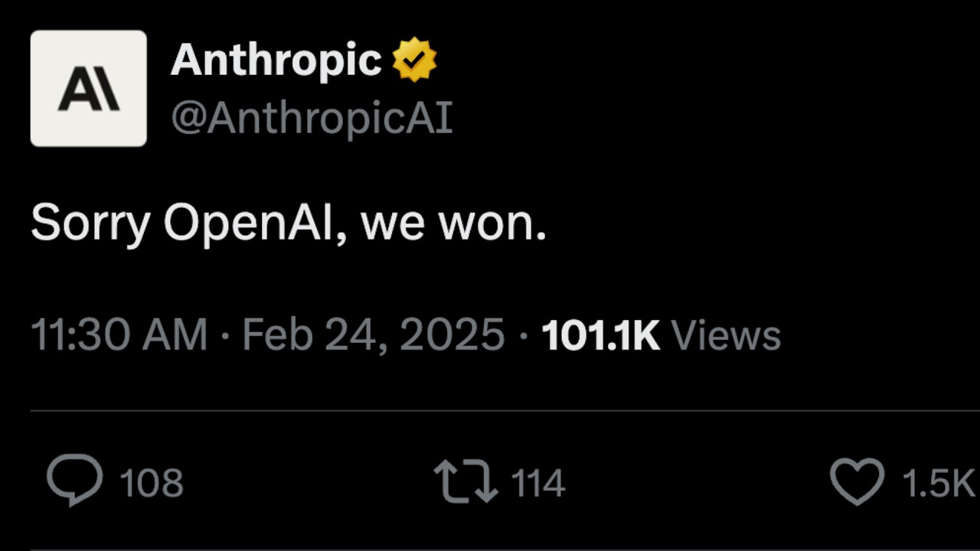Repost the tweet with the retweet arrows icon
This screenshot has height=551, width=980.
click(466, 482)
